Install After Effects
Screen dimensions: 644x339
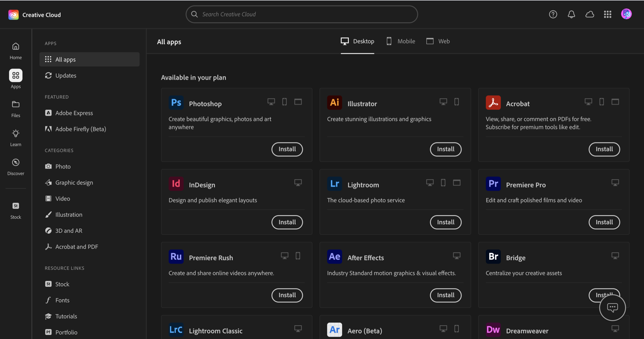[445, 295]
